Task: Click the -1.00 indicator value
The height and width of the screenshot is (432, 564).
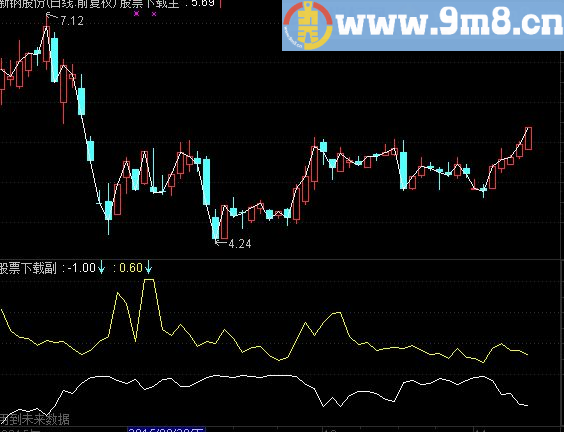Action: click(x=82, y=268)
